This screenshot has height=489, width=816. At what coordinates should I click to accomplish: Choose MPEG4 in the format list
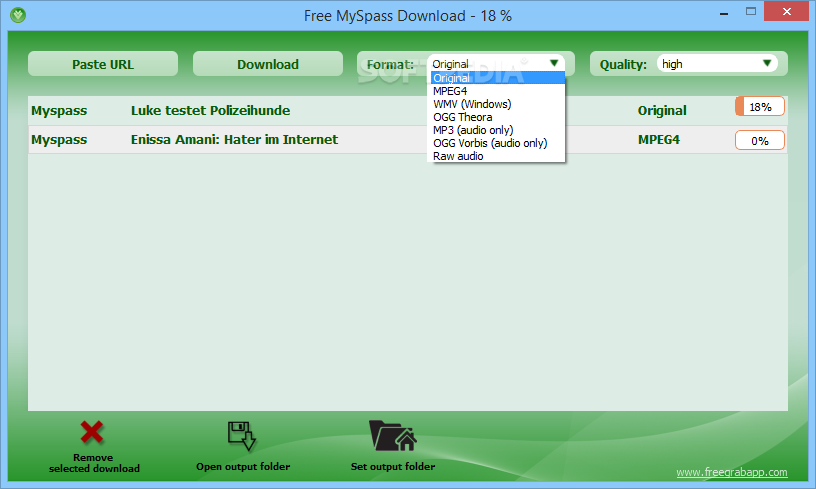pos(498,91)
